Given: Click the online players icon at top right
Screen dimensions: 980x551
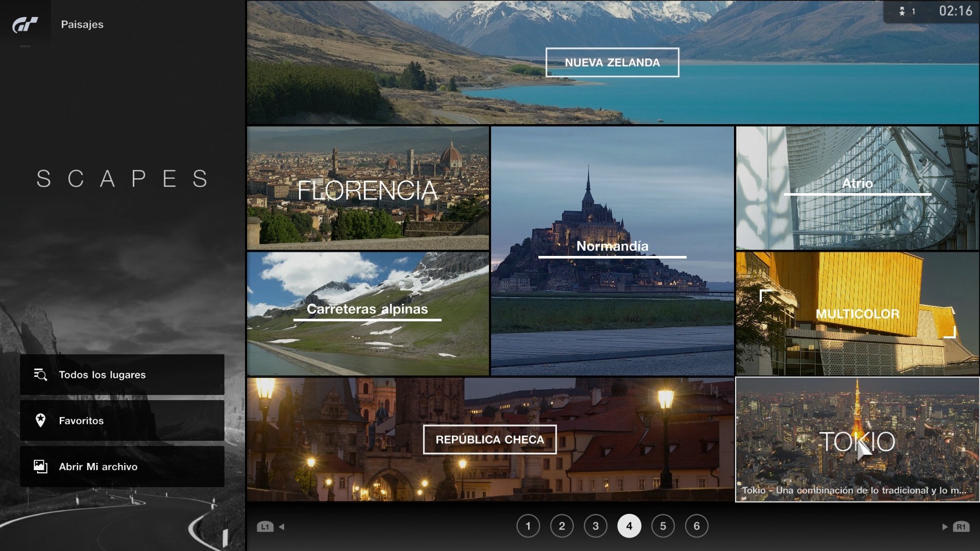Looking at the screenshot, I should coord(902,11).
